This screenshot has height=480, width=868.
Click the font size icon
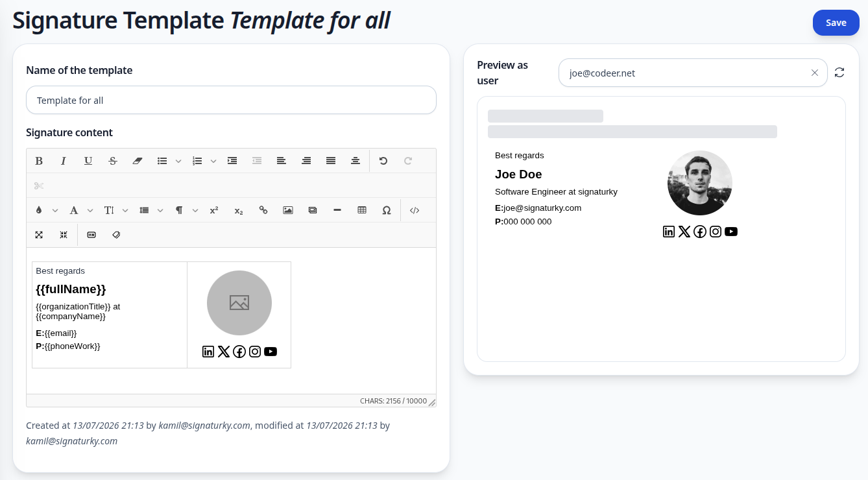[109, 210]
